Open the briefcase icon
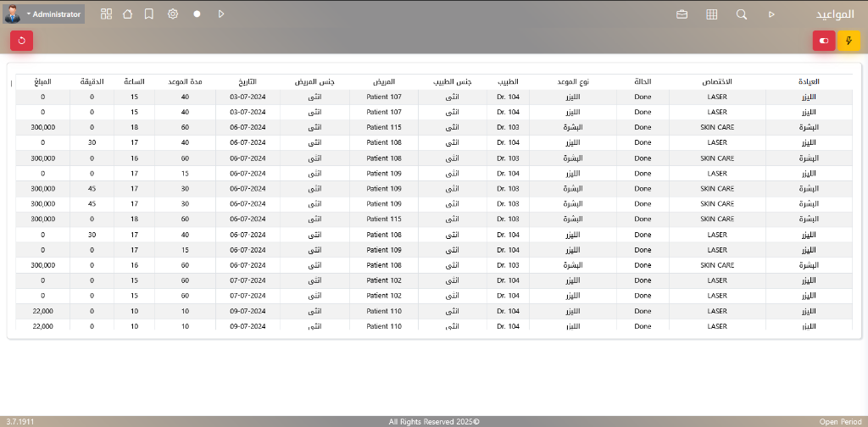The width and height of the screenshot is (868, 427). (x=682, y=14)
